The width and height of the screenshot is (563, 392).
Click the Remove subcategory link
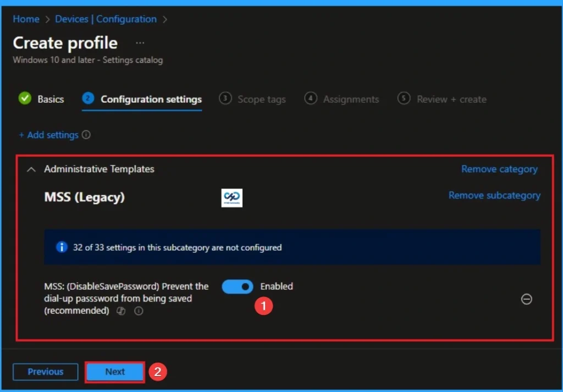pos(494,195)
